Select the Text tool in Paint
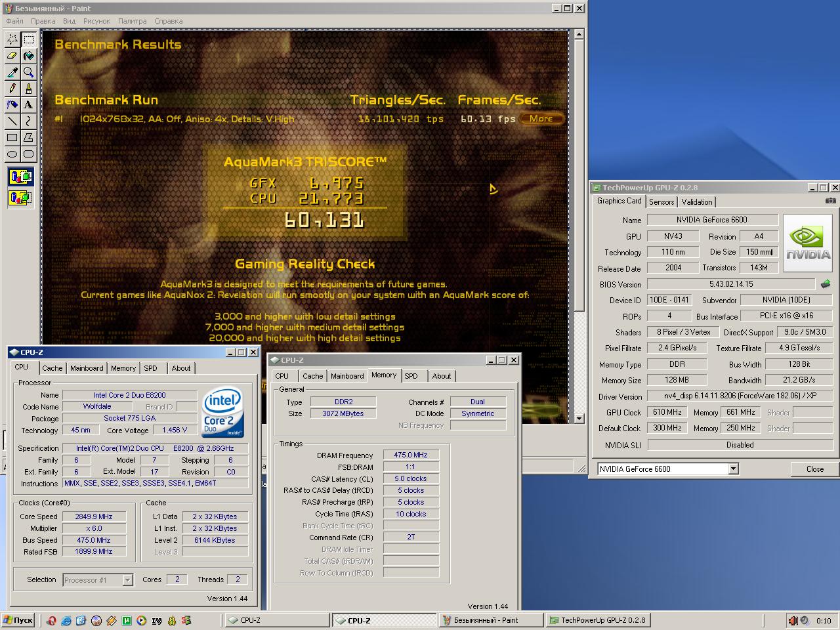This screenshot has width=840, height=630. 29,105
